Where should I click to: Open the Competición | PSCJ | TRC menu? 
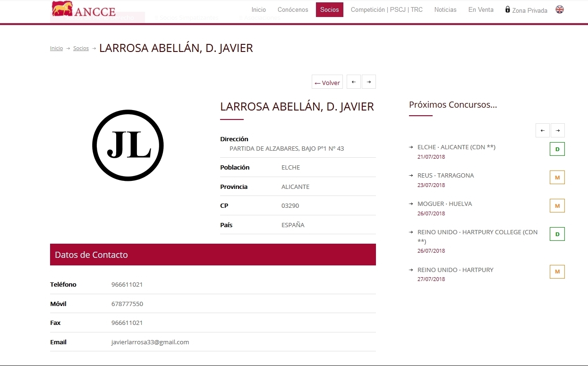(x=386, y=9)
